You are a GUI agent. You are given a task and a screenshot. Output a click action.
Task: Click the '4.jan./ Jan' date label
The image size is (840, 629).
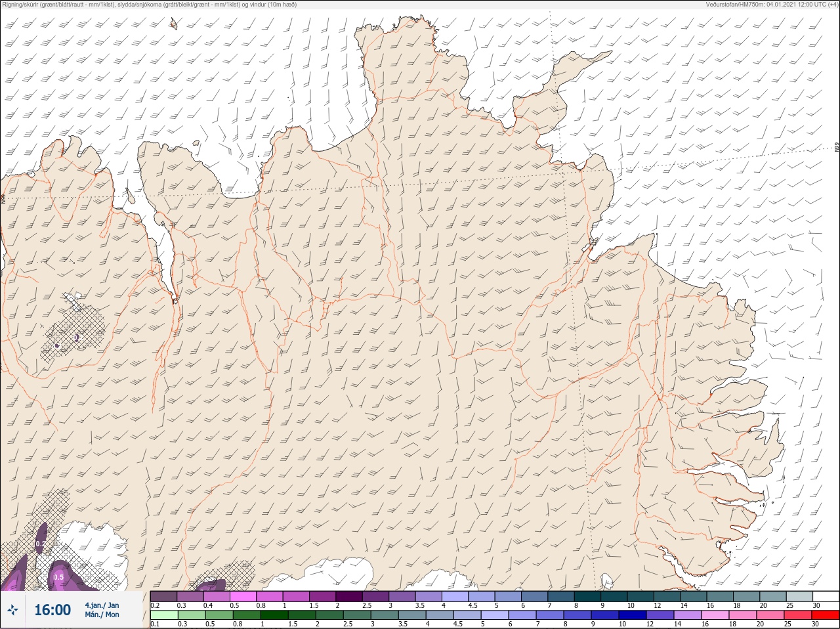(102, 605)
